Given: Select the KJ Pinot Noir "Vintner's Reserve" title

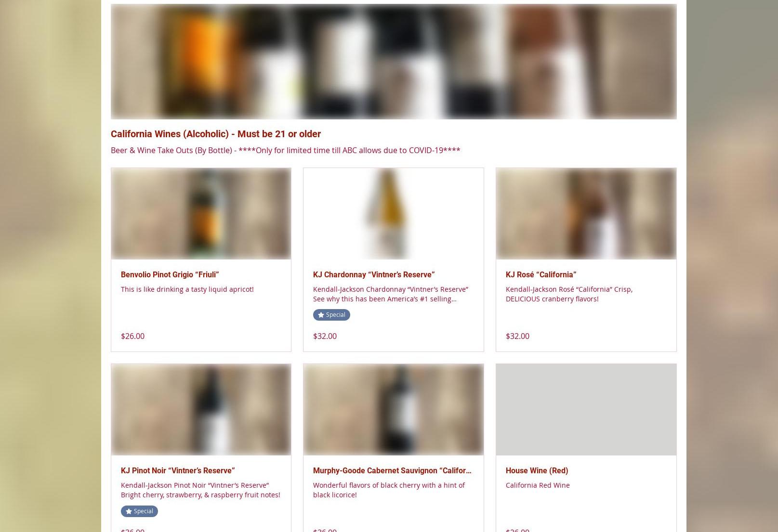Looking at the screenshot, I should pos(178,470).
